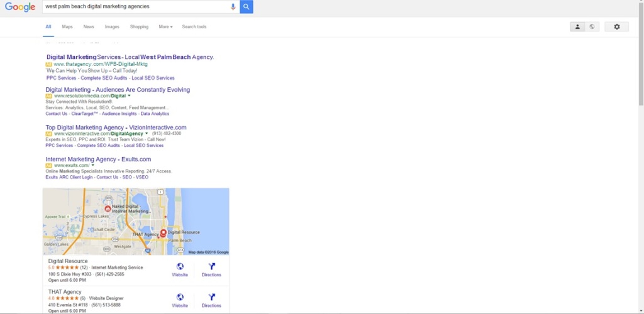This screenshot has width=644, height=314.
Task: Click Contact Us sitelink under Resolution ad
Action: click(57, 114)
